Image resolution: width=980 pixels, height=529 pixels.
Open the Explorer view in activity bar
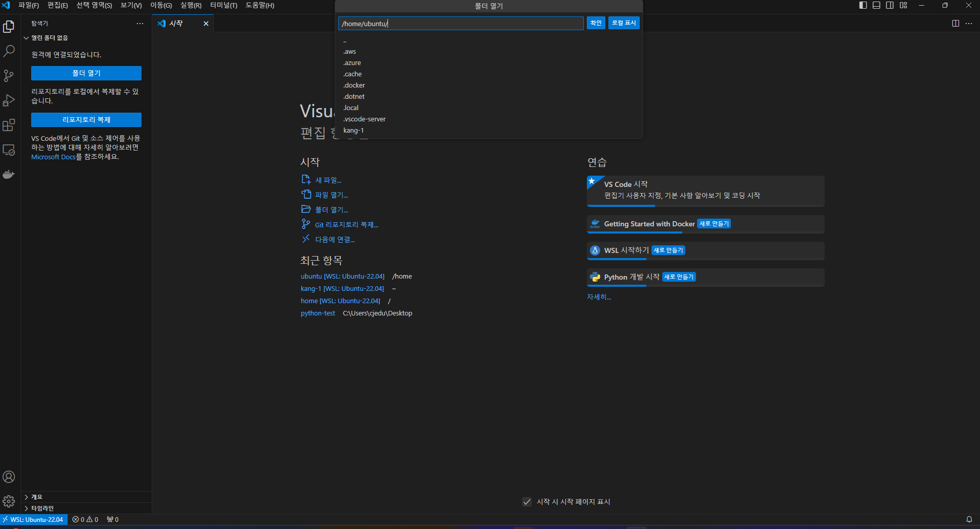point(9,26)
